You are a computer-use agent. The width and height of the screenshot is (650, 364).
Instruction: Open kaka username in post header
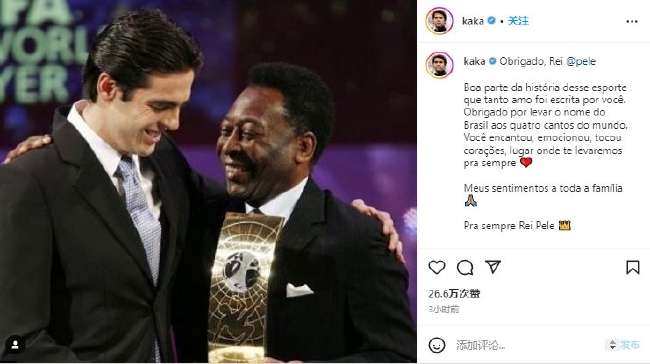[473, 21]
